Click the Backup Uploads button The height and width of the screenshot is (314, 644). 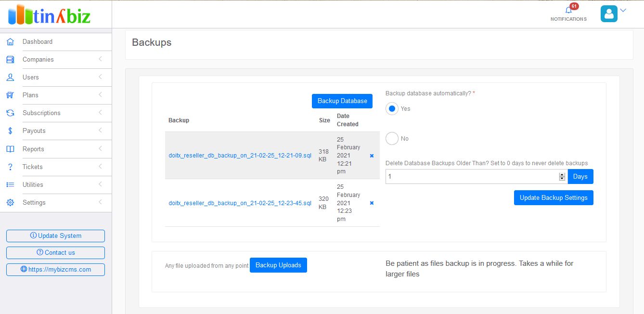pyautogui.click(x=278, y=265)
